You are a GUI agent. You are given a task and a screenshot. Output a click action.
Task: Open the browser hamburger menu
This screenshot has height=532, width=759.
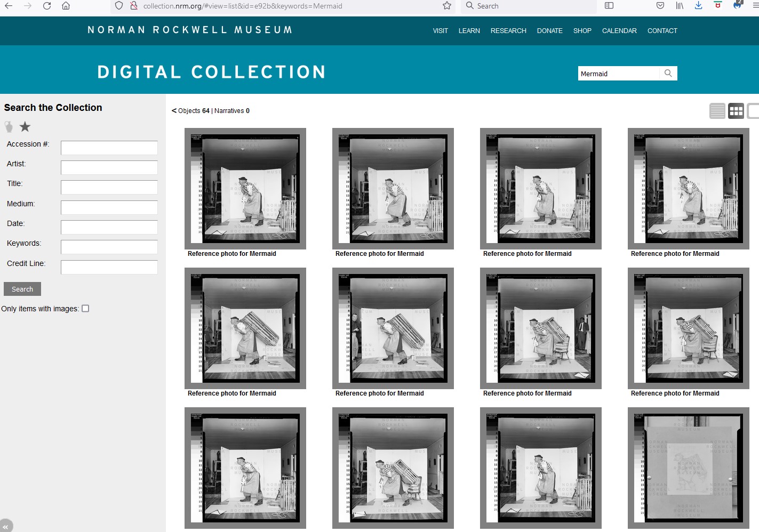tap(755, 6)
